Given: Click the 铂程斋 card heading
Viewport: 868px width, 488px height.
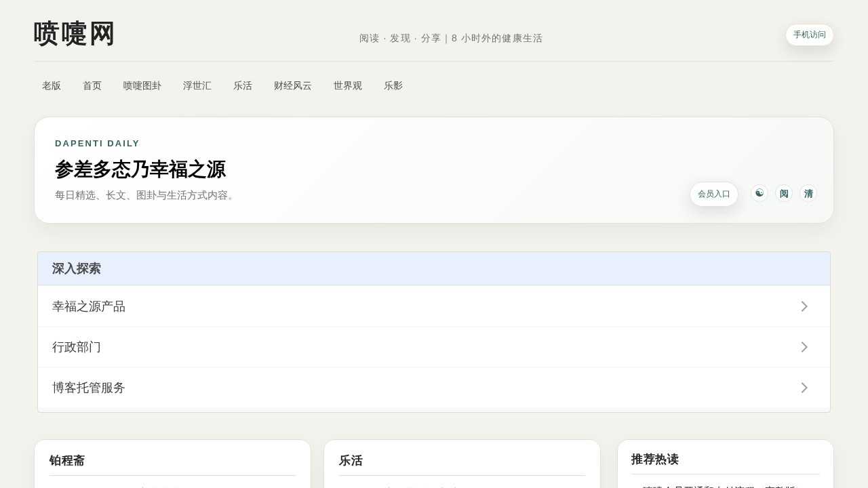Looking at the screenshot, I should (x=67, y=461).
